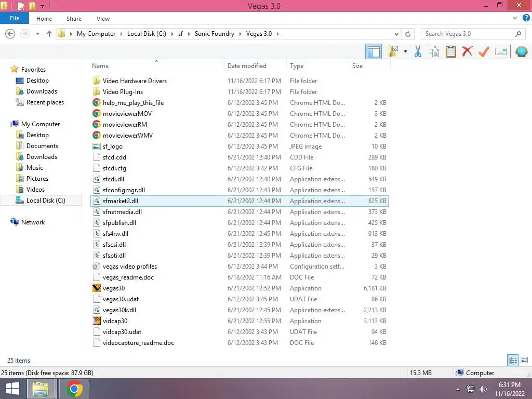Click the Forward navigation arrow
Viewport: 532px width, 399px height.
[x=25, y=34]
